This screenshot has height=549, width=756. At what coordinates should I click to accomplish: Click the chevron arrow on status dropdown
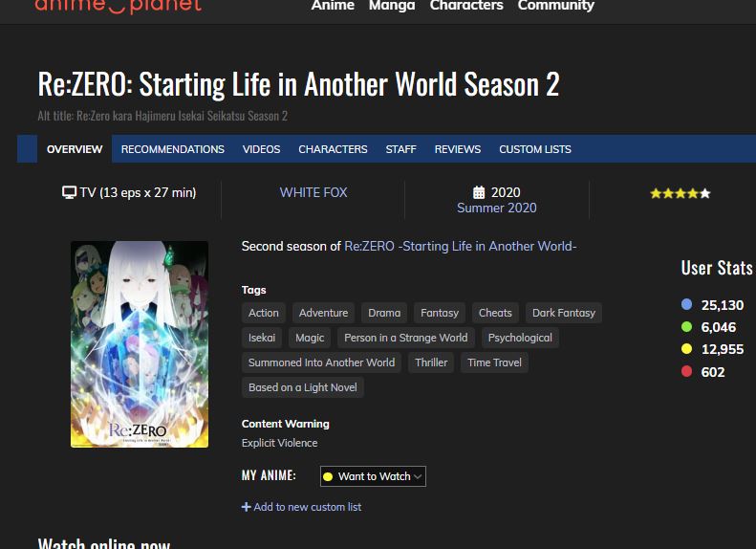coord(418,476)
